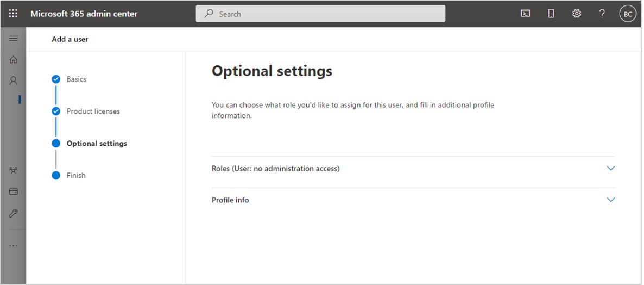Open the help question mark icon
The width and height of the screenshot is (644, 285).
[602, 14]
